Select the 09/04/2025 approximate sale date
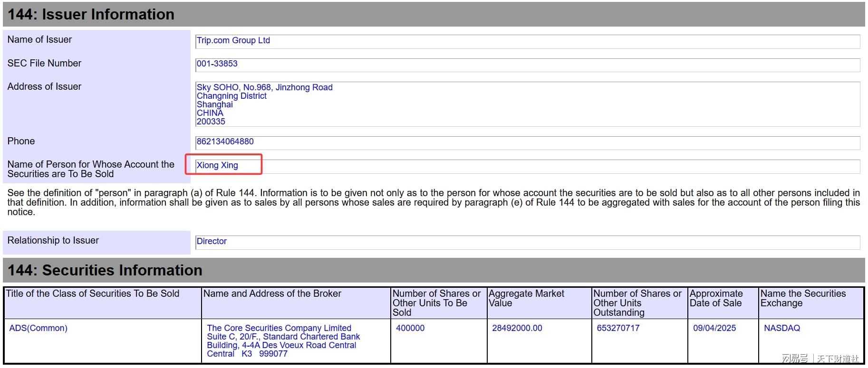This screenshot has width=868, height=368. [714, 328]
